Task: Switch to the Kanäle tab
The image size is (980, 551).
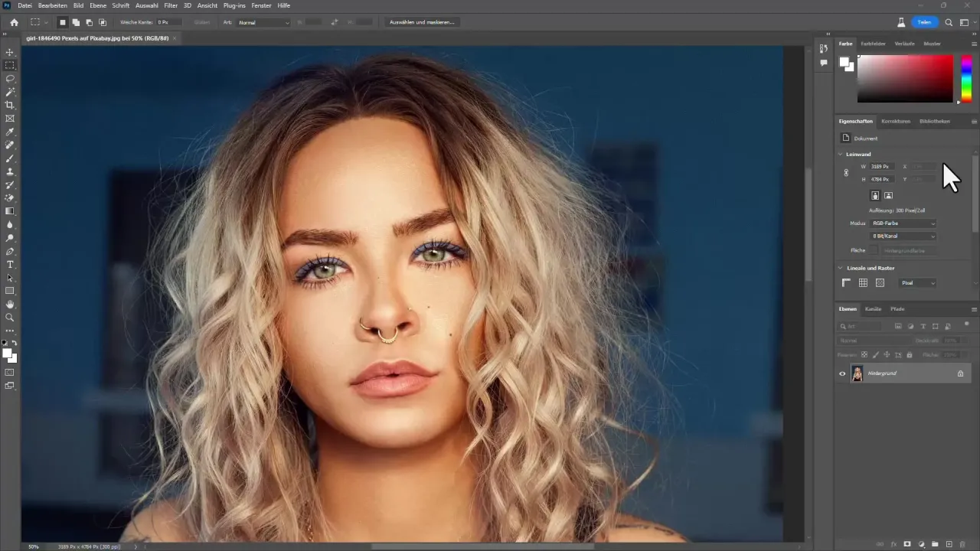Action: coord(874,309)
